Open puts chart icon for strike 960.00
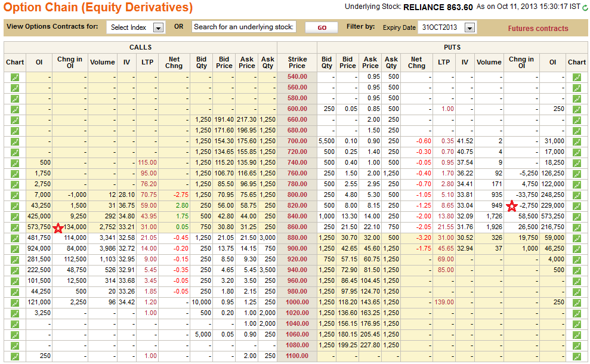 [x=576, y=281]
